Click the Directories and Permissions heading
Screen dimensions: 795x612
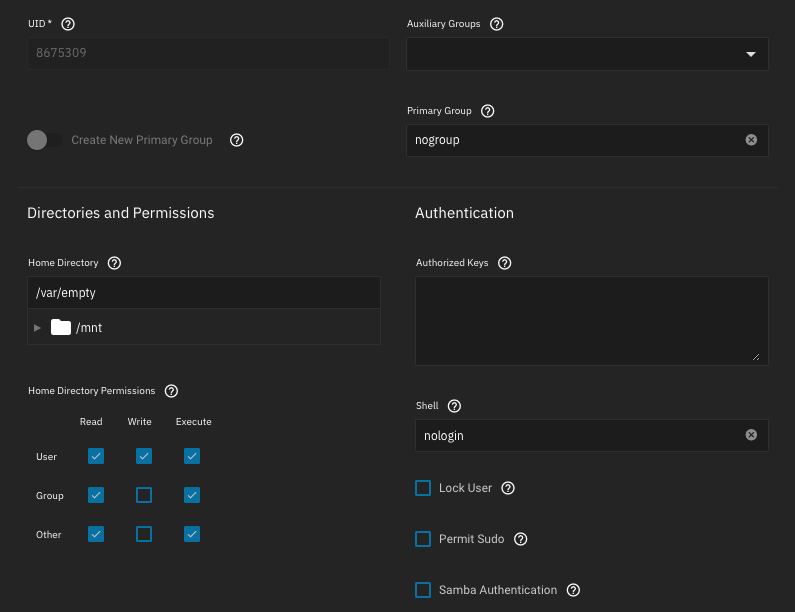pos(121,213)
